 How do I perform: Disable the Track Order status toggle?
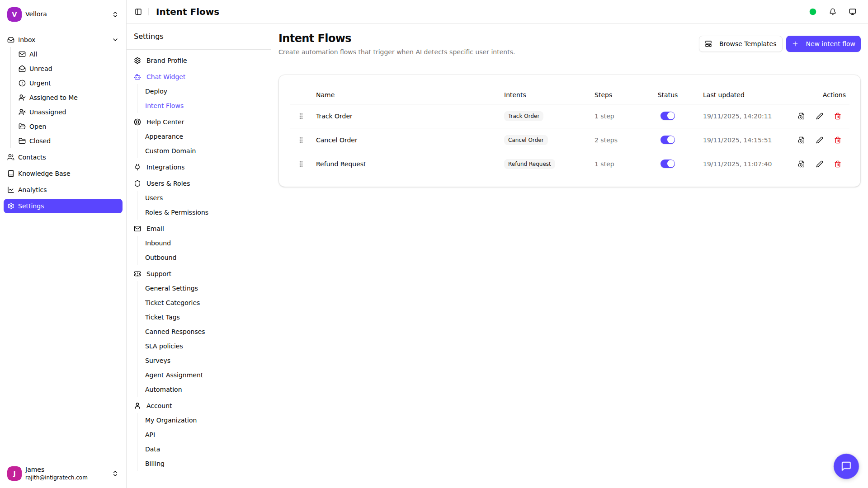click(668, 116)
